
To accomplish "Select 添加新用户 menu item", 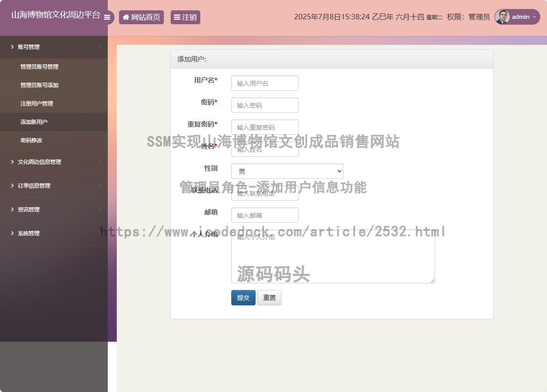I will pyautogui.click(x=54, y=122).
